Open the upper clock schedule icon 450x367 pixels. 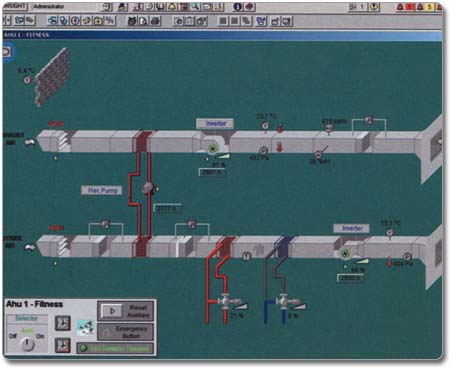(x=63, y=323)
